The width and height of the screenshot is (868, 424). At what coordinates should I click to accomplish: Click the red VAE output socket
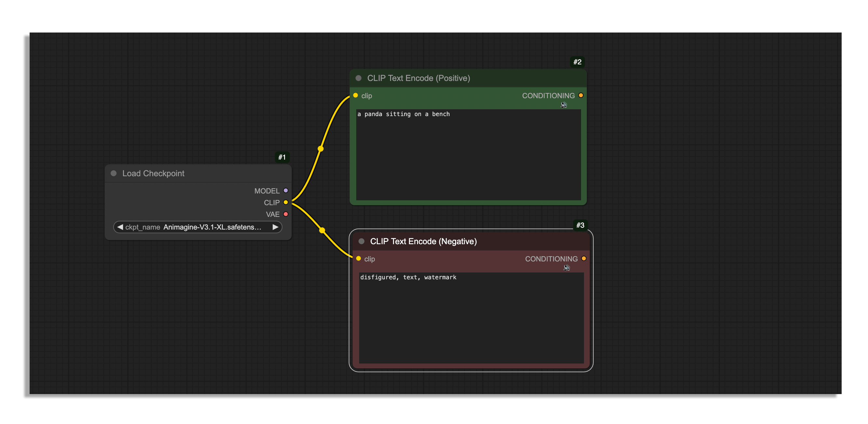coord(286,214)
